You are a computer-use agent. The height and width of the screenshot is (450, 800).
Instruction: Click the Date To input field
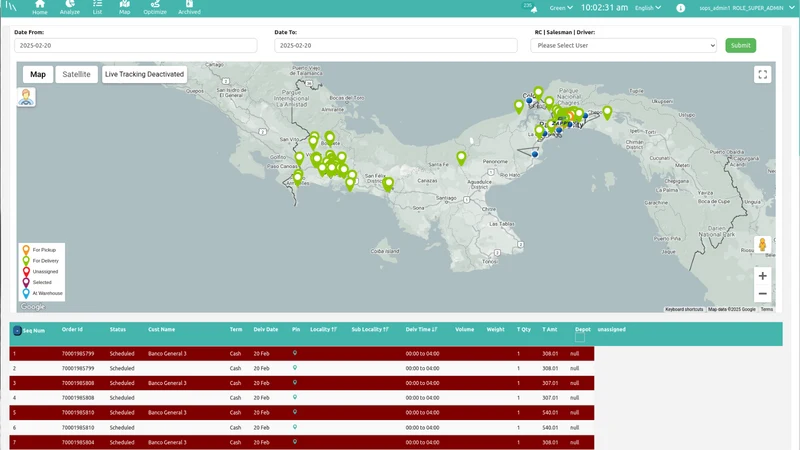396,45
